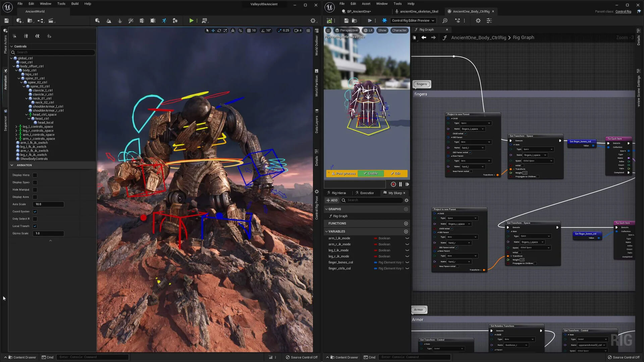Click the ADD button in My Blueprint

pyautogui.click(x=332, y=200)
